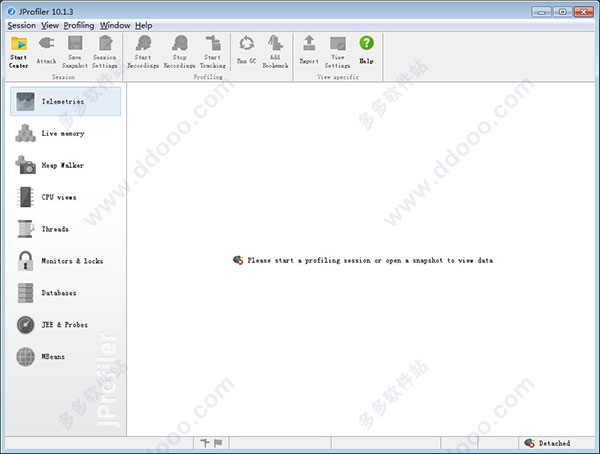Open the View menu
This screenshot has height=454, width=600.
coord(50,26)
